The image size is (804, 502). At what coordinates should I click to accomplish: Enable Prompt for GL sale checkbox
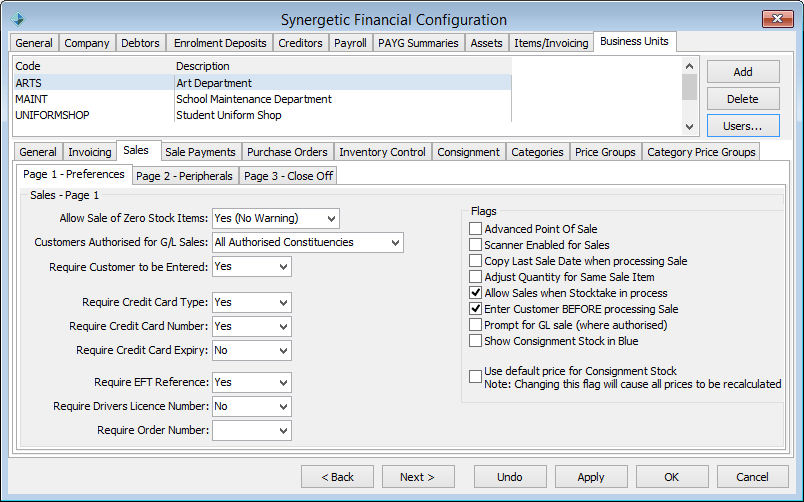click(475, 325)
